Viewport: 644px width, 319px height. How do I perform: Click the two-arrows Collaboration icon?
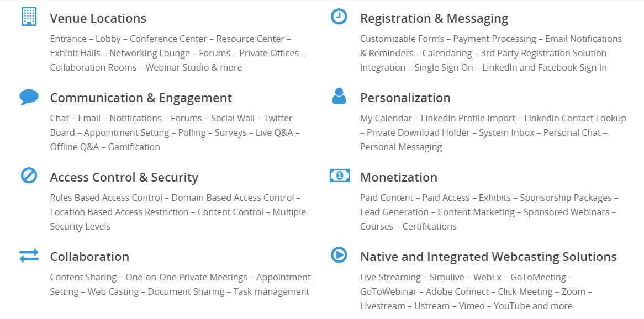(29, 256)
